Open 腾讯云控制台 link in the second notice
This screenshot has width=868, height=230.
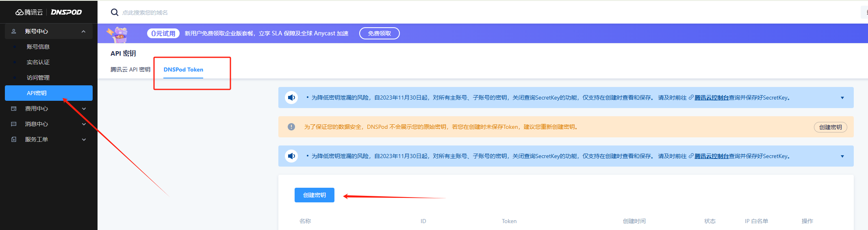712,156
